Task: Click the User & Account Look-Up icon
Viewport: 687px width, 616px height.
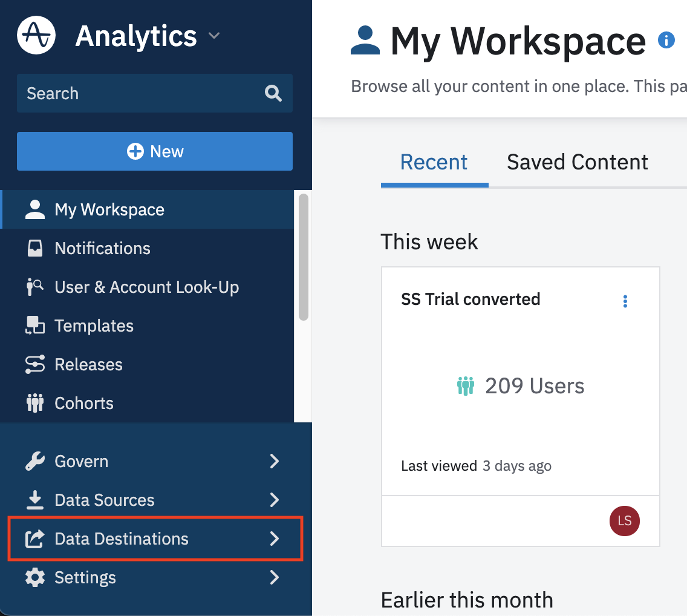Action: tap(35, 287)
